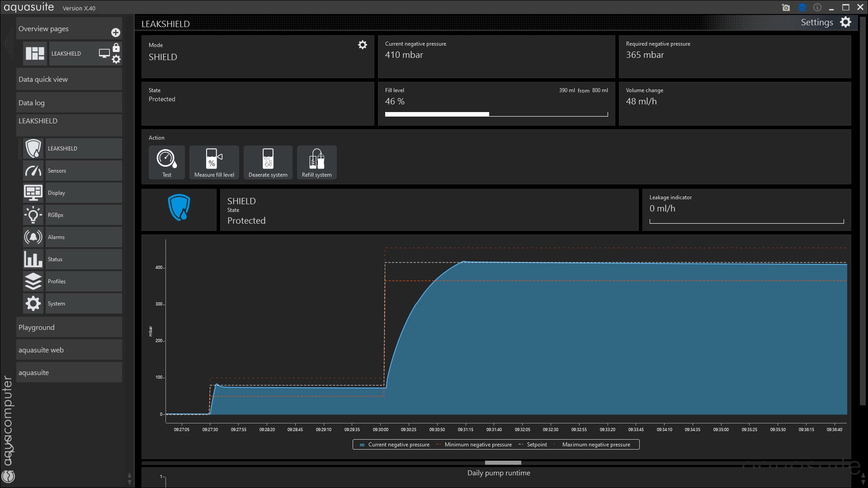The height and width of the screenshot is (488, 868).
Task: Open the Settings gear at top right
Action: (845, 22)
